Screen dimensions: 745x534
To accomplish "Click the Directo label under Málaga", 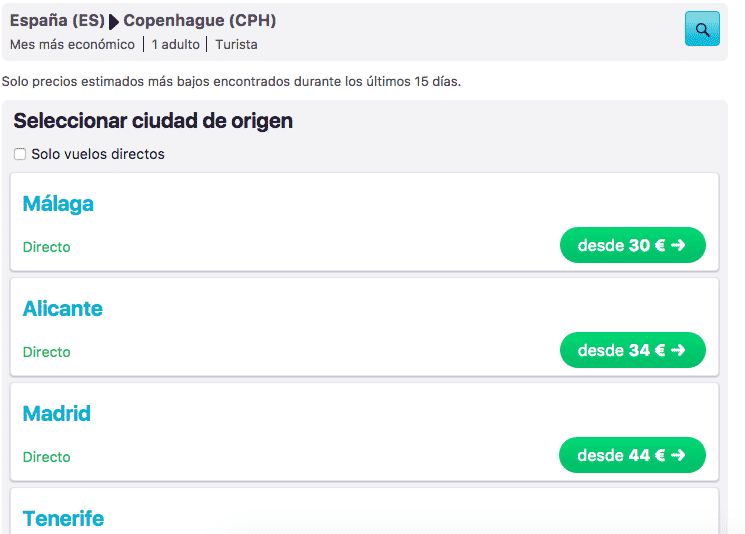I will tap(47, 247).
